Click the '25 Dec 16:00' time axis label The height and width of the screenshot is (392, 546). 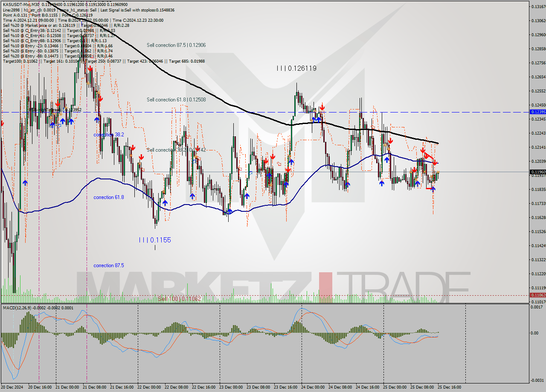[x=449, y=387]
